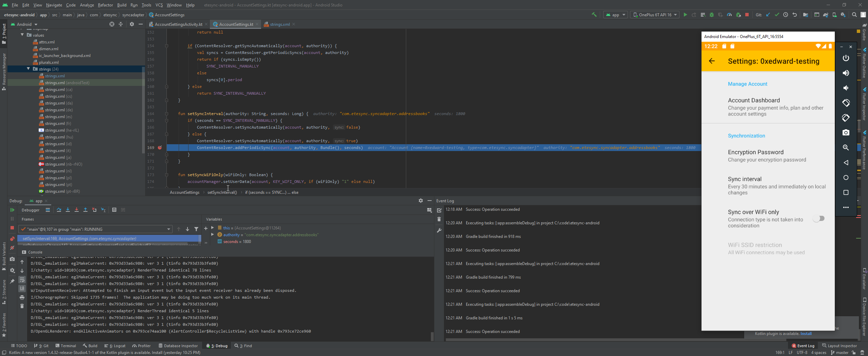
Task: Collapse the strings (24) folder
Action: point(28,69)
